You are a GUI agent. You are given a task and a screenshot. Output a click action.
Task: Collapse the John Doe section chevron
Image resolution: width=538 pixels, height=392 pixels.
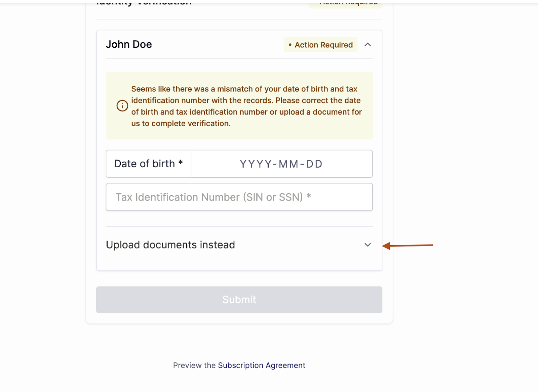368,45
